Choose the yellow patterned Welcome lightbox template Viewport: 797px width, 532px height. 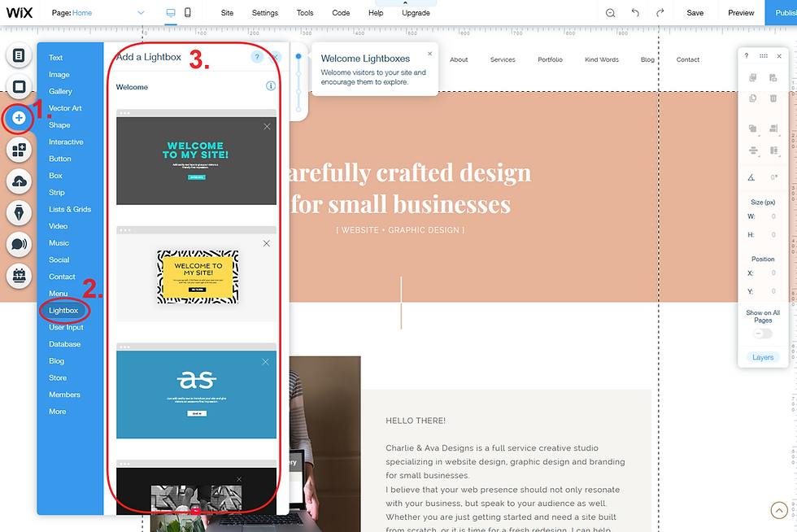click(x=196, y=274)
